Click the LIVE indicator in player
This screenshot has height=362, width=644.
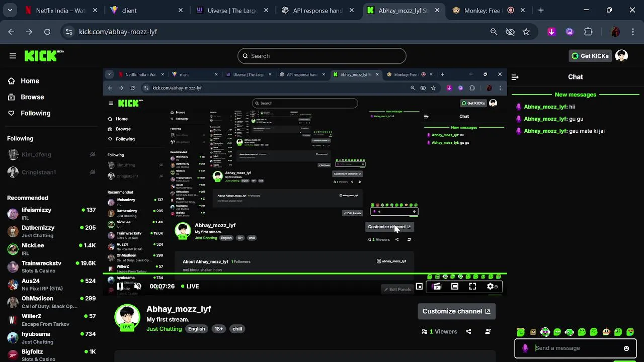[190, 286]
